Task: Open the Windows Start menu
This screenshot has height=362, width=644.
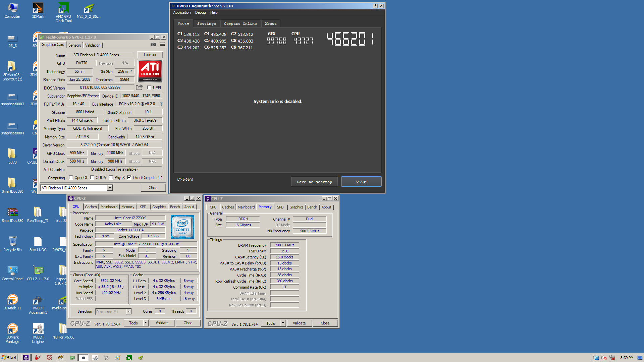Action: [x=9, y=358]
